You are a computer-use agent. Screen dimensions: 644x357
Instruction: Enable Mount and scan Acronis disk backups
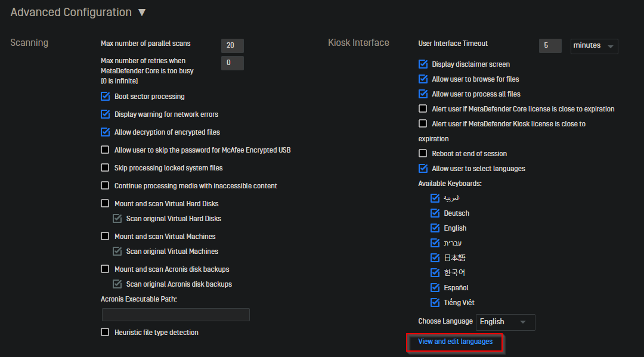[105, 269]
